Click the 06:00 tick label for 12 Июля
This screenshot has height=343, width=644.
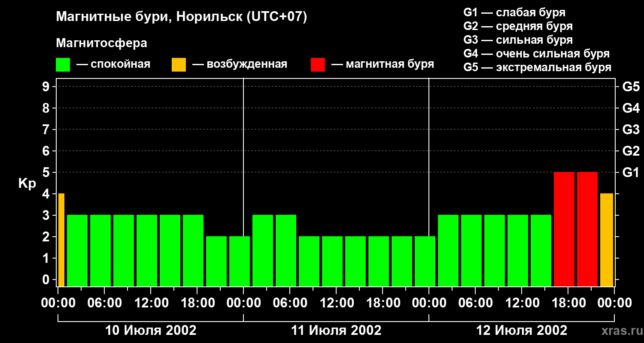click(x=475, y=303)
